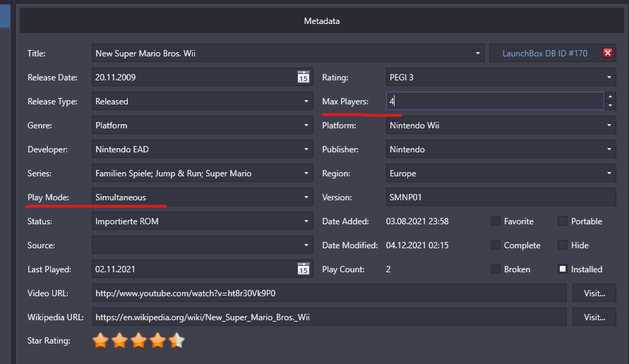This screenshot has height=364, width=629.
Task: Open the Genre dropdown showing Platform
Action: 202,125
